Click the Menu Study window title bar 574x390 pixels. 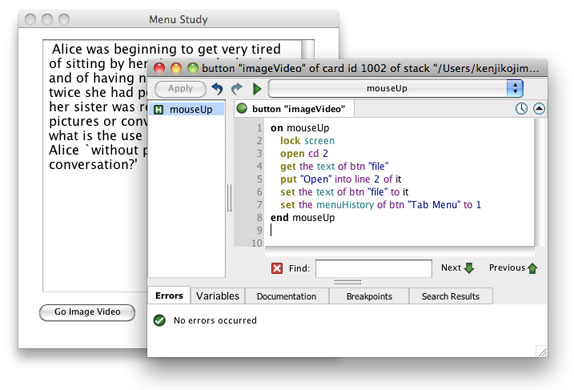178,19
